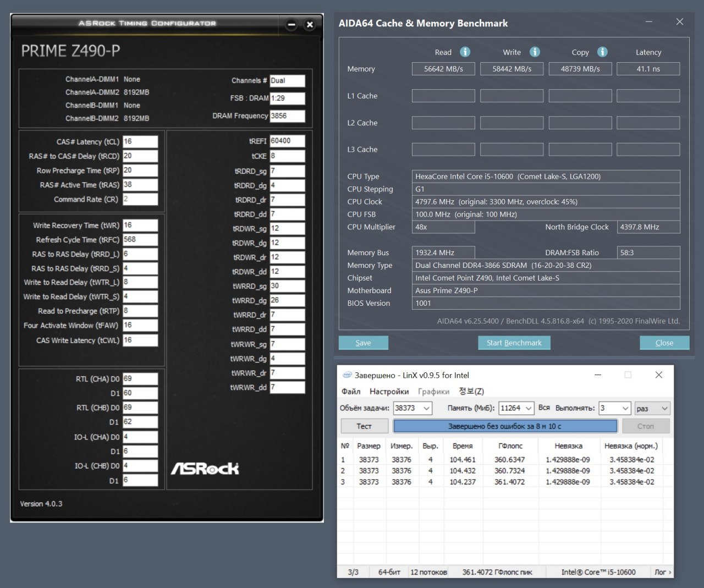The width and height of the screenshot is (704, 588).
Task: Click the Лог button in LinX status bar
Action: (x=662, y=572)
